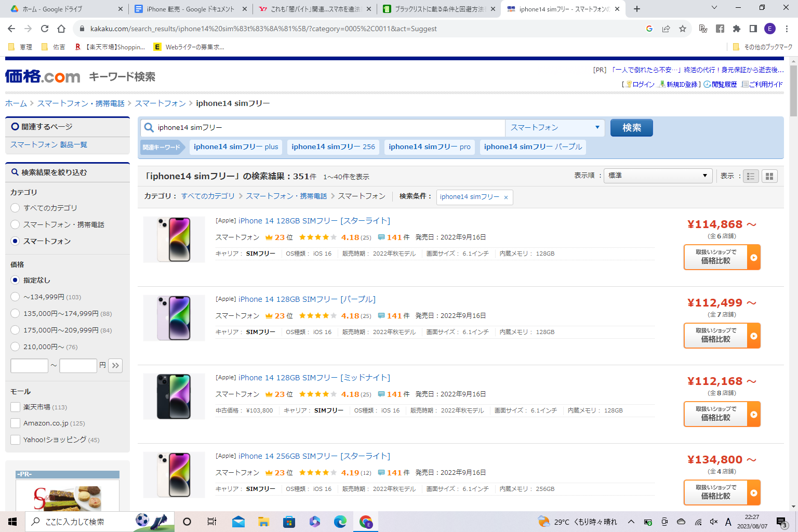Show hidden tray icons chevron
Screen dimensions: 798x532
[631, 522]
